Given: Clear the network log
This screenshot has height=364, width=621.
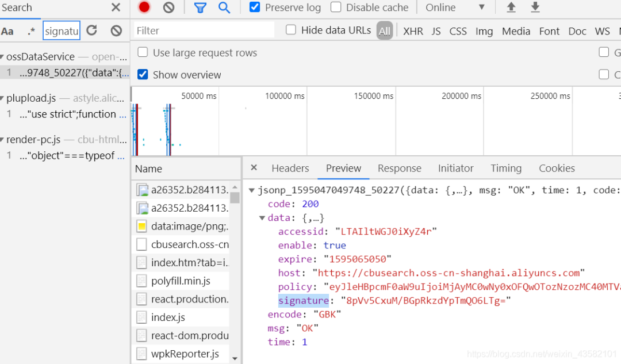Looking at the screenshot, I should click(x=168, y=7).
